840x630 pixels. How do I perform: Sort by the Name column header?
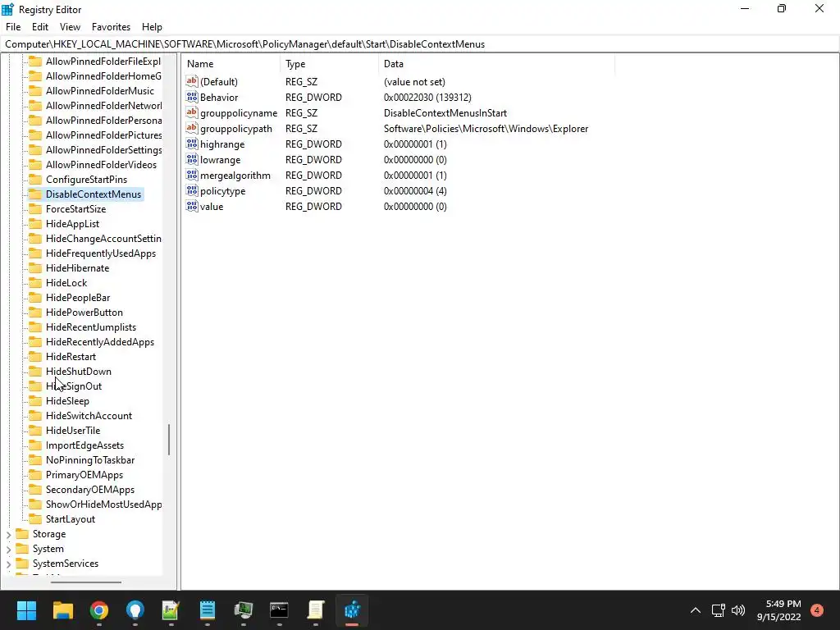click(x=231, y=64)
